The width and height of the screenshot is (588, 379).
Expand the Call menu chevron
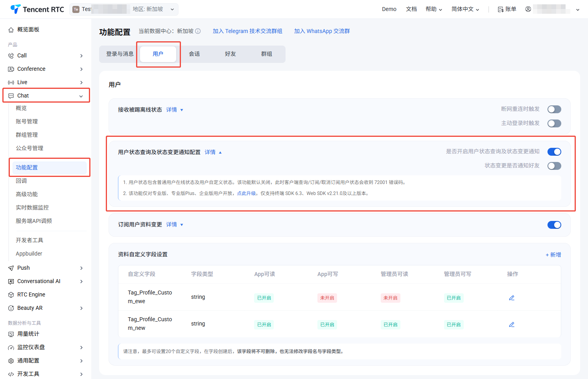[x=81, y=56]
